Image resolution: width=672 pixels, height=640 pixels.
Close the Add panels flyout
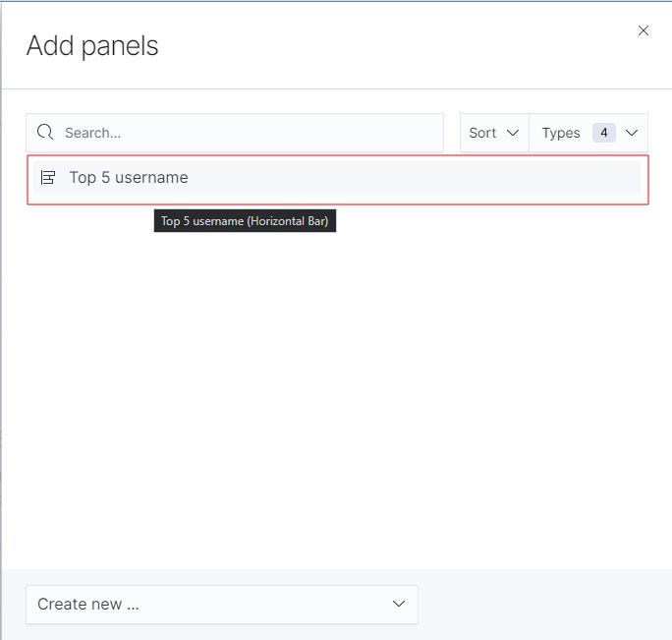coord(644,30)
